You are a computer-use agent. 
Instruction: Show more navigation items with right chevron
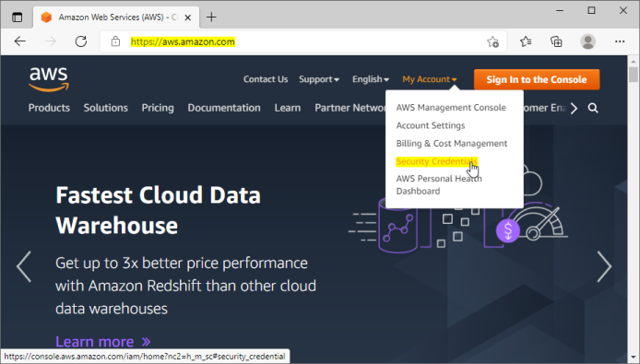coord(574,108)
